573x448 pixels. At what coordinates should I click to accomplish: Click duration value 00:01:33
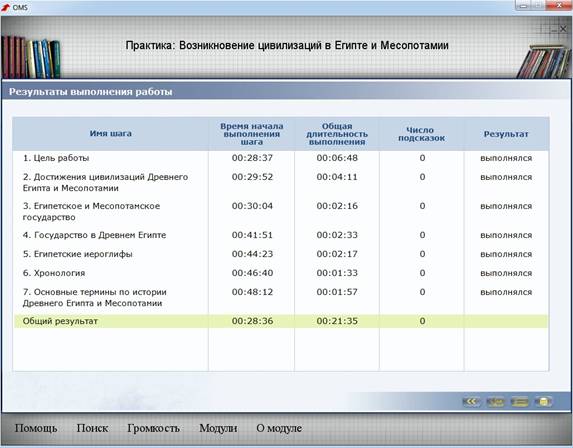pyautogui.click(x=337, y=273)
